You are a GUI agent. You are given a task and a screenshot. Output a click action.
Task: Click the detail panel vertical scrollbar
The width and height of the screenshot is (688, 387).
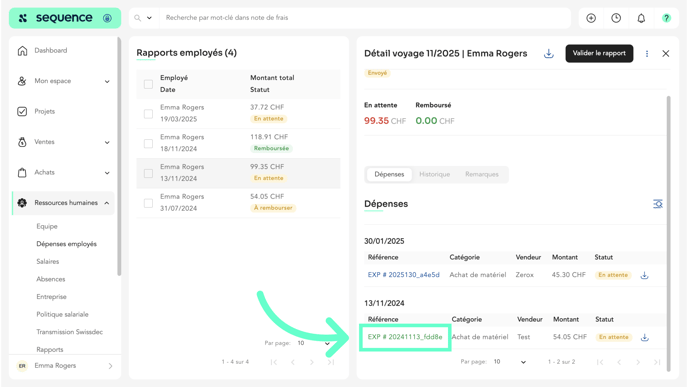tap(669, 233)
